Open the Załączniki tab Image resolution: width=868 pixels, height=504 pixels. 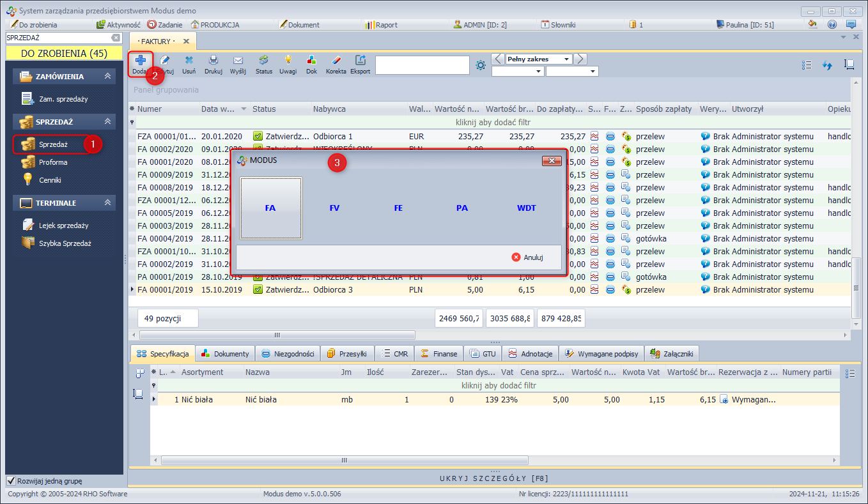[672, 354]
